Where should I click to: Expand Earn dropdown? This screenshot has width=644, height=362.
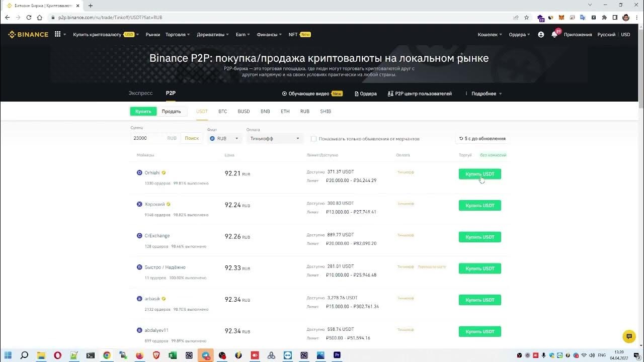coord(243,35)
